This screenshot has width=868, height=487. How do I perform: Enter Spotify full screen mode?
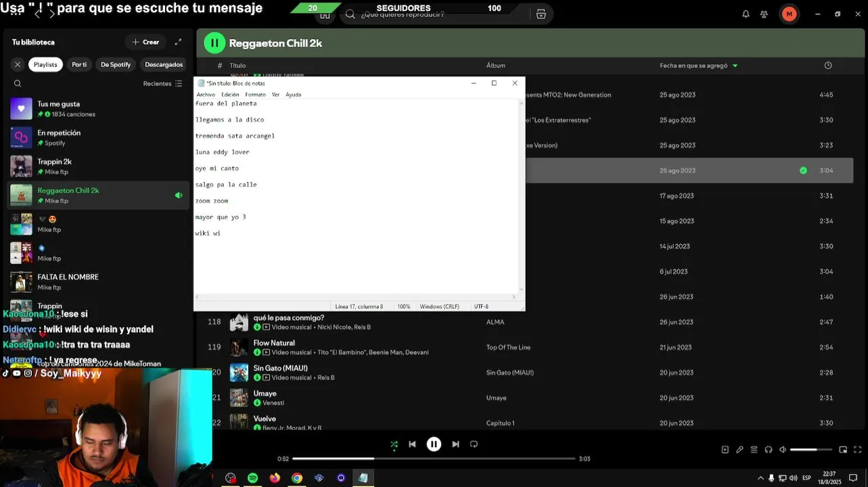(857, 450)
